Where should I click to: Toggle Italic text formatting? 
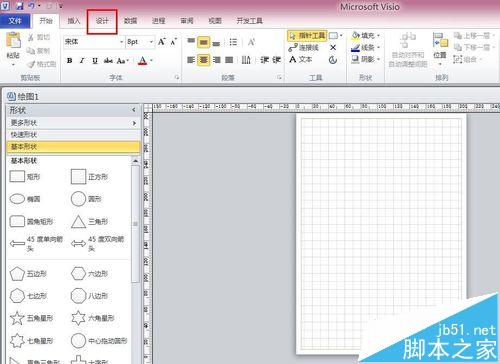(82, 60)
